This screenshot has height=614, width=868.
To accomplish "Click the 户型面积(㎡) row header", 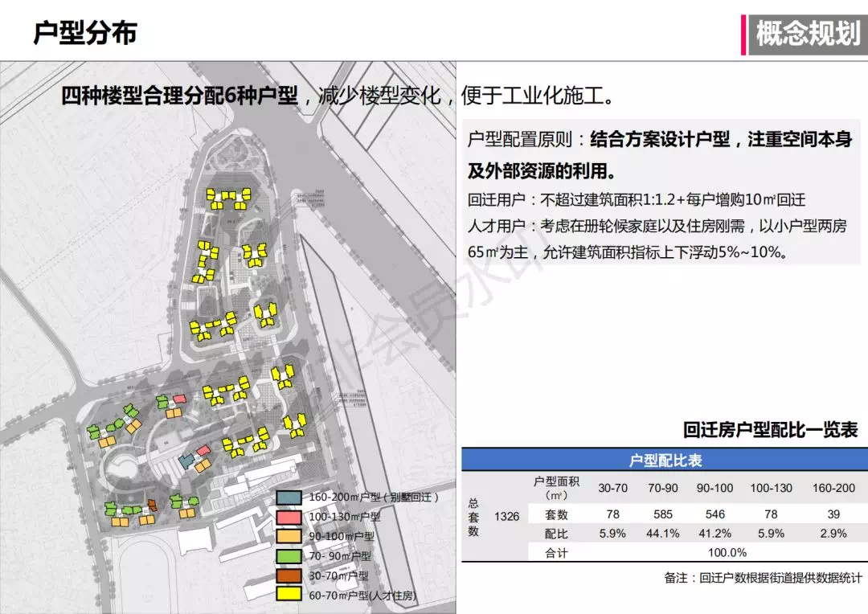I will pyautogui.click(x=556, y=488).
